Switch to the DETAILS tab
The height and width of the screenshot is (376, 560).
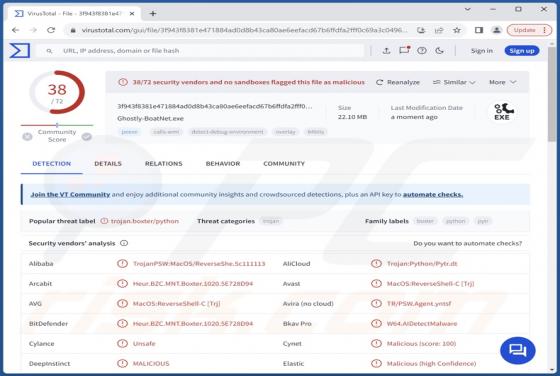click(x=108, y=164)
